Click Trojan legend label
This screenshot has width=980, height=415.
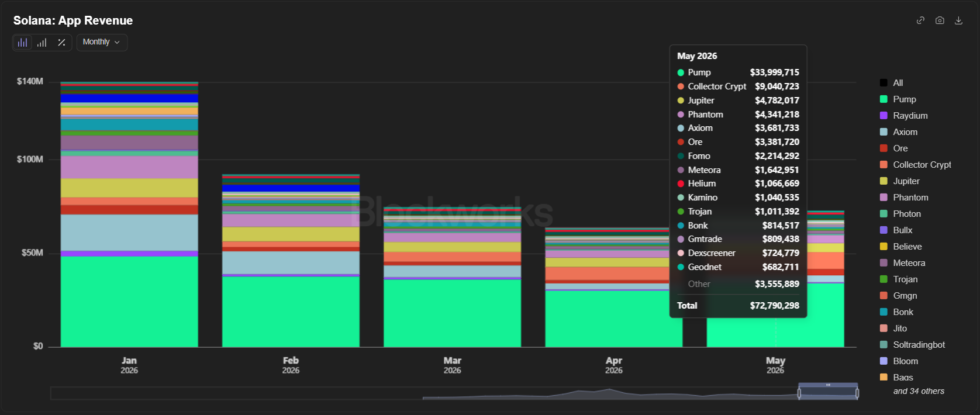905,279
